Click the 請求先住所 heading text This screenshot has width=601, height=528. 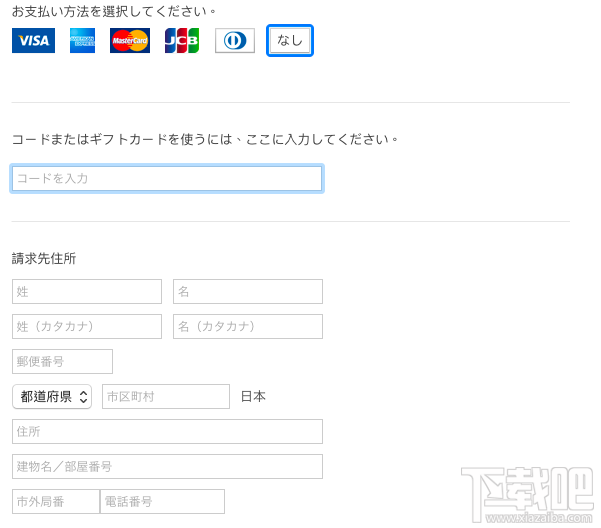44,259
